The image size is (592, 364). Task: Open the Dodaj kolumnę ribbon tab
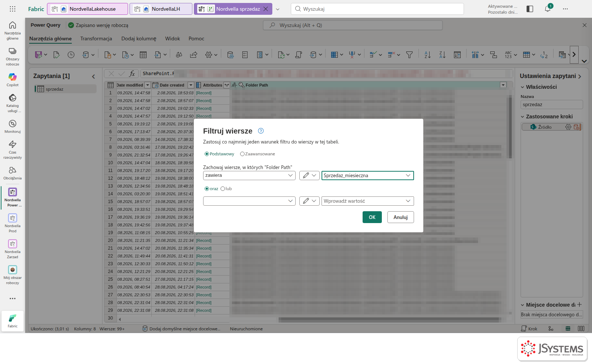click(x=139, y=38)
